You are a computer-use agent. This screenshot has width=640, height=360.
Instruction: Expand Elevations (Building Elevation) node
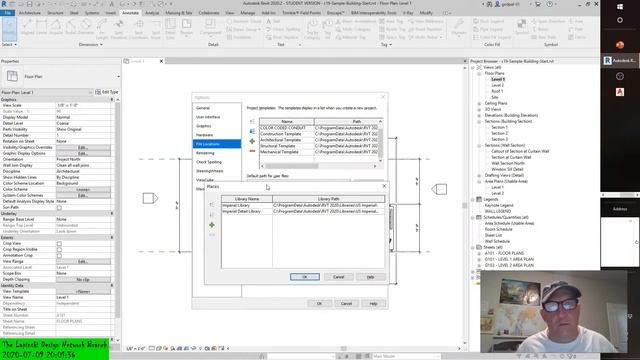tap(479, 116)
